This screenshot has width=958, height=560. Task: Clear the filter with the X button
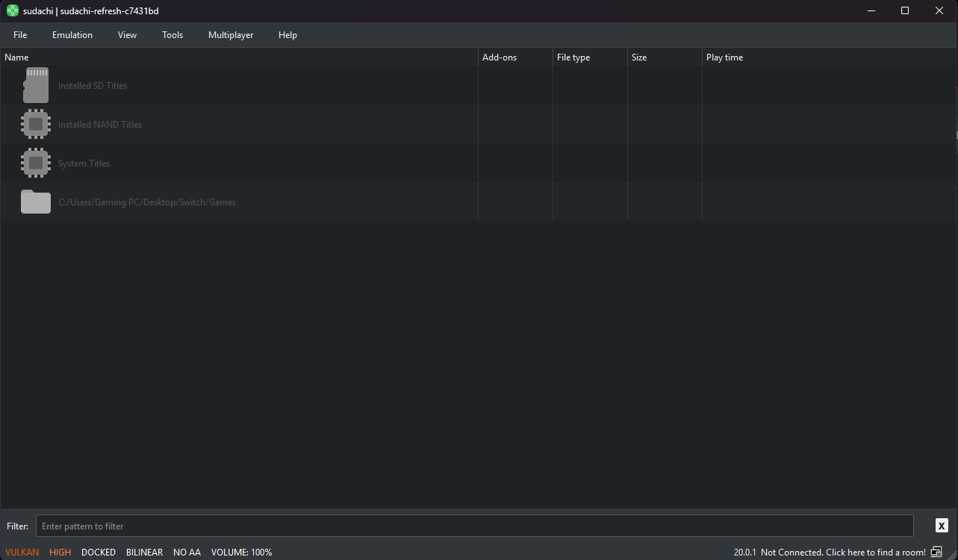tap(942, 526)
